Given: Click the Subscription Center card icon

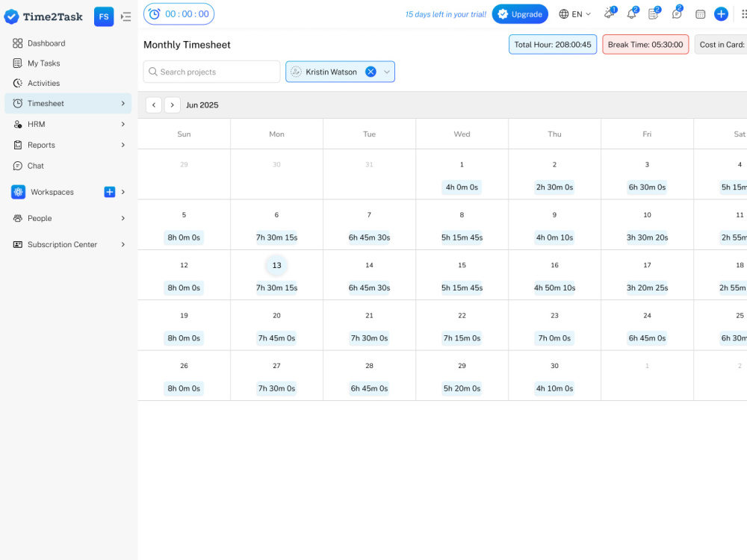Looking at the screenshot, I should click(x=18, y=244).
